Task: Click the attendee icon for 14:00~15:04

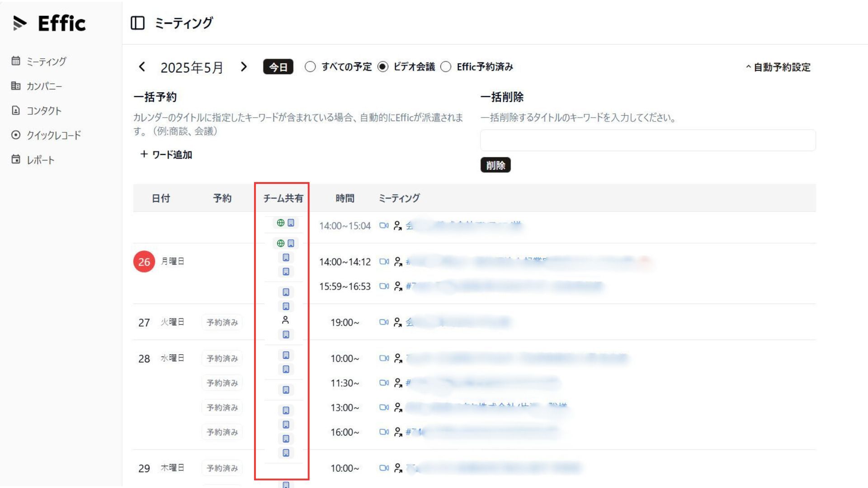Action: (398, 225)
